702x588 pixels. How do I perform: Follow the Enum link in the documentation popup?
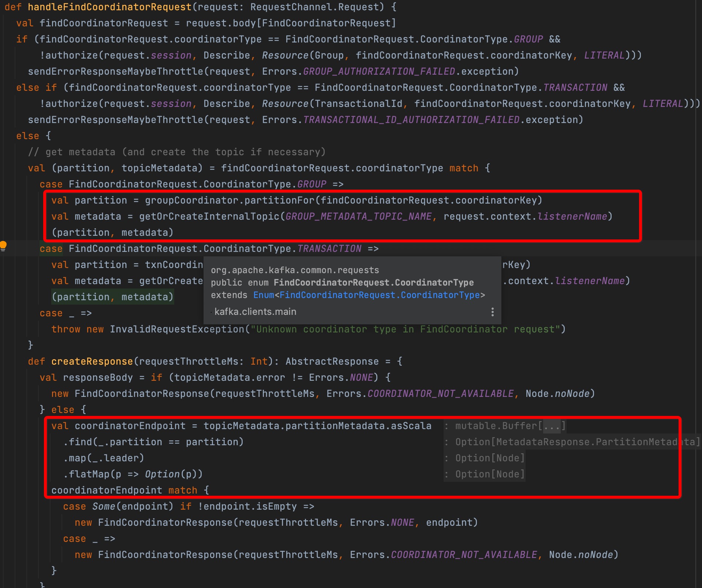coord(264,295)
